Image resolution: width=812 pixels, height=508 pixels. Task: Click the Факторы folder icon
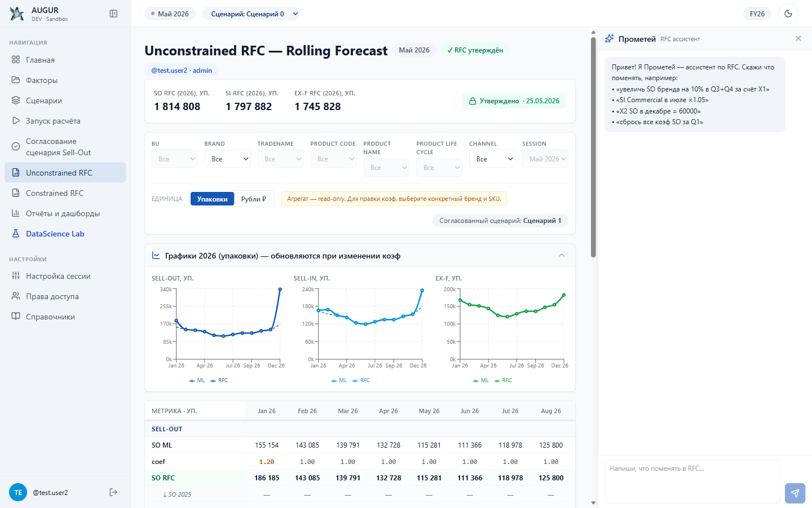(x=16, y=80)
